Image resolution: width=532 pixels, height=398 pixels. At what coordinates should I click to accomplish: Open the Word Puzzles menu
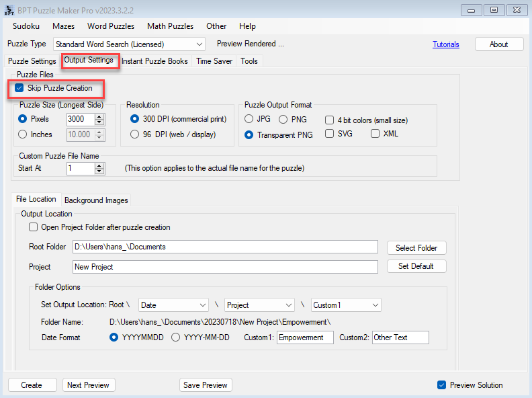pyautogui.click(x=111, y=26)
